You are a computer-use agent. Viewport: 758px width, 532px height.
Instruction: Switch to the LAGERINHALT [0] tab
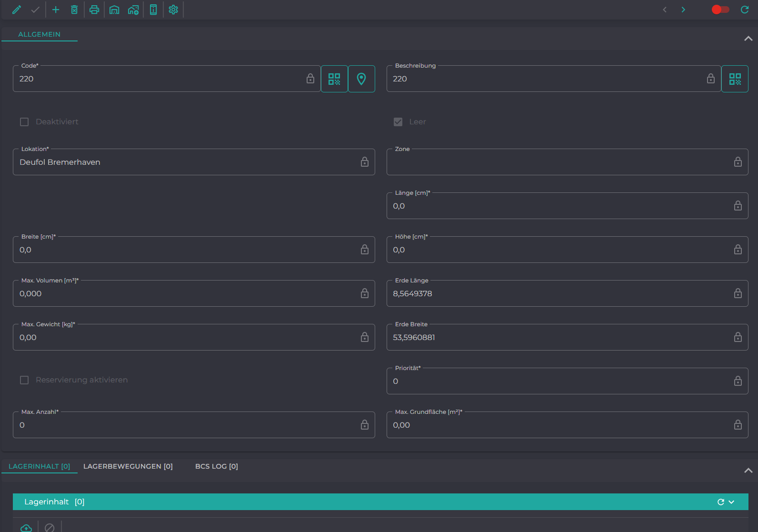pyautogui.click(x=40, y=466)
